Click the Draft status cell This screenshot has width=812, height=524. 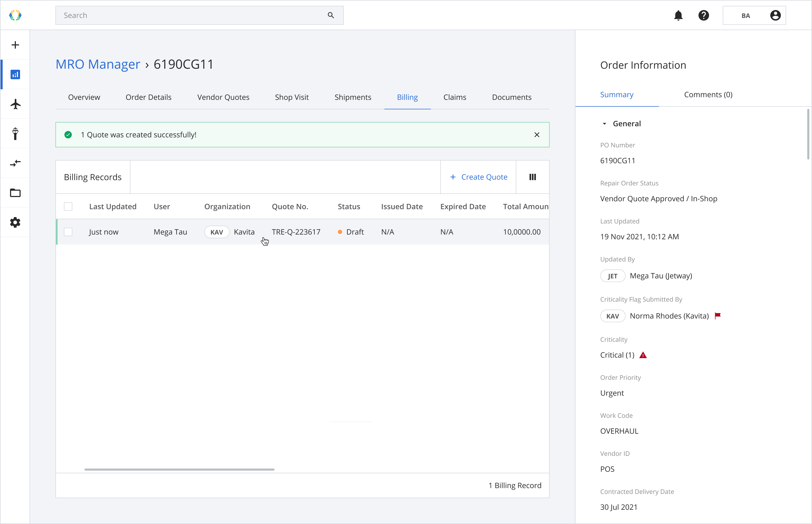pyautogui.click(x=351, y=232)
